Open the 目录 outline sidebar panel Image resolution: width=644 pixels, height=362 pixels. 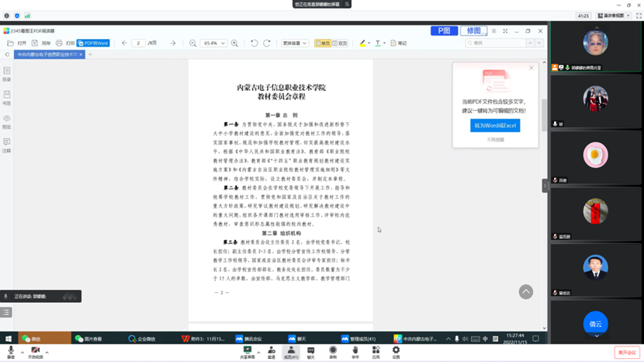(7, 74)
